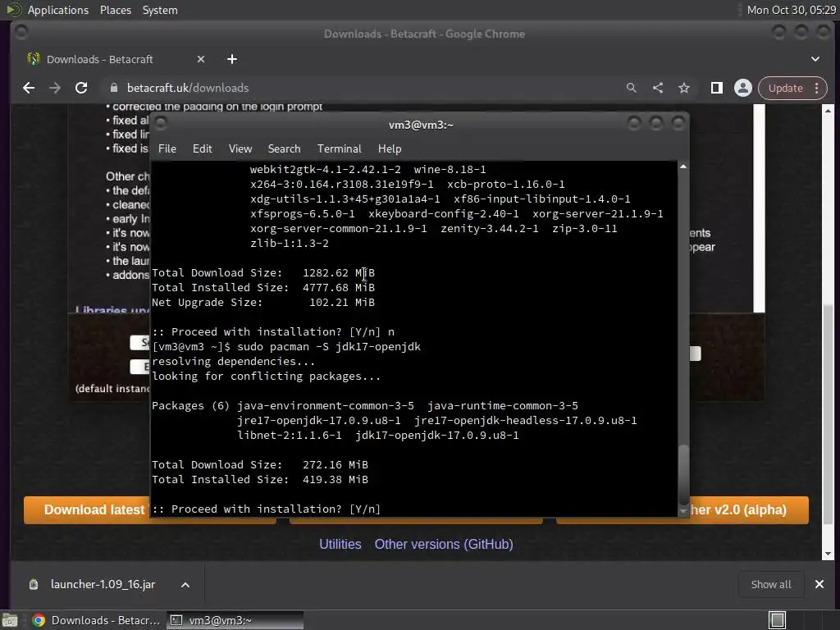Click the launcher v2.0 (alpha) button
840x630 pixels.
(x=749, y=509)
